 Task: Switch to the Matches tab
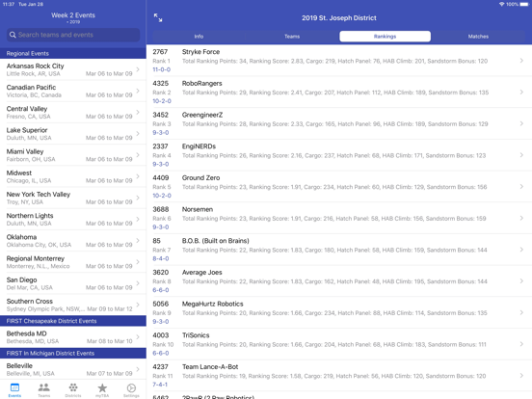(478, 37)
